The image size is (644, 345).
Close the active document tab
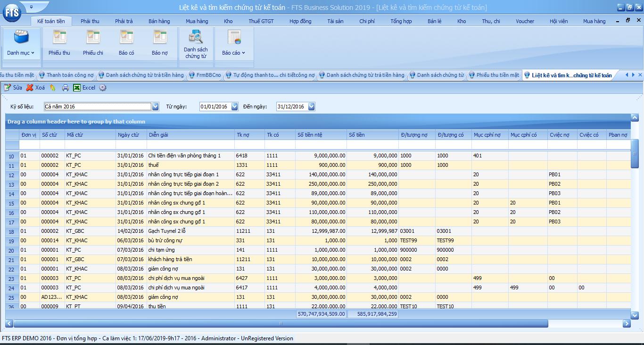click(640, 75)
